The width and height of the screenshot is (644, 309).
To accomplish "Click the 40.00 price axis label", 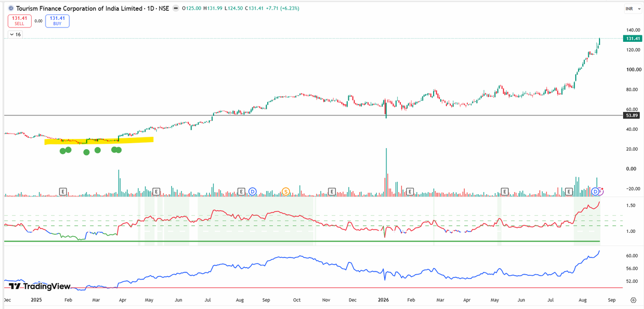I will pos(632,129).
